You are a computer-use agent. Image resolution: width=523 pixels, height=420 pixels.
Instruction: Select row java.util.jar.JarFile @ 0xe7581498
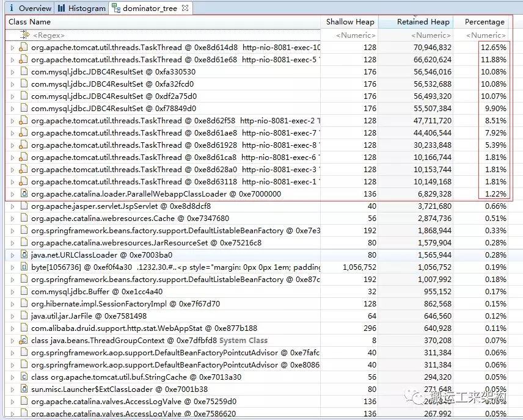point(256,316)
